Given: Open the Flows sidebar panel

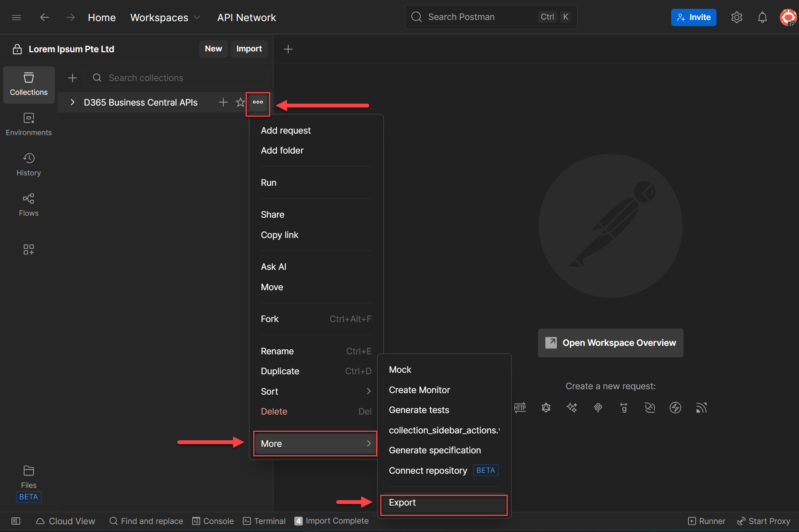Looking at the screenshot, I should click(x=29, y=205).
